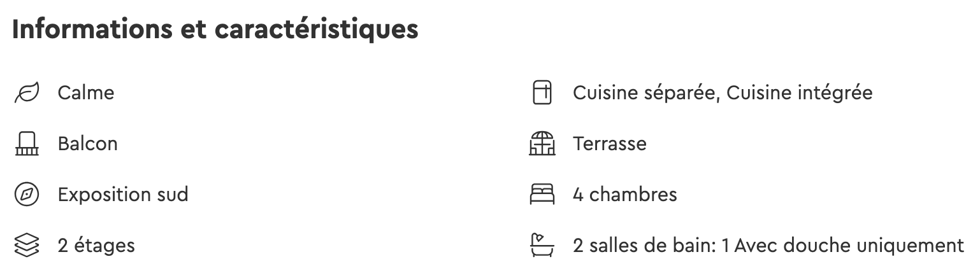The height and width of the screenshot is (280, 980).
Task: Click the Cuisine intégrée text
Action: pyautogui.click(x=799, y=93)
